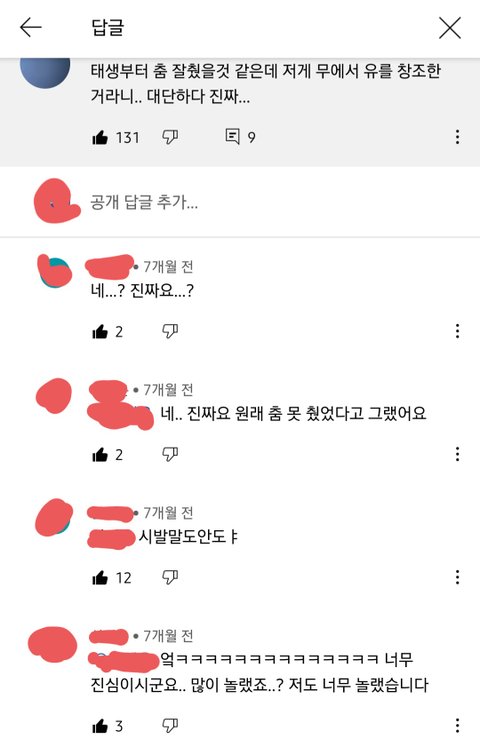The width and height of the screenshot is (480, 755).
Task: Open the three-dot menu for the '원래 춤 못 췄었다고' reply
Action: point(457,454)
